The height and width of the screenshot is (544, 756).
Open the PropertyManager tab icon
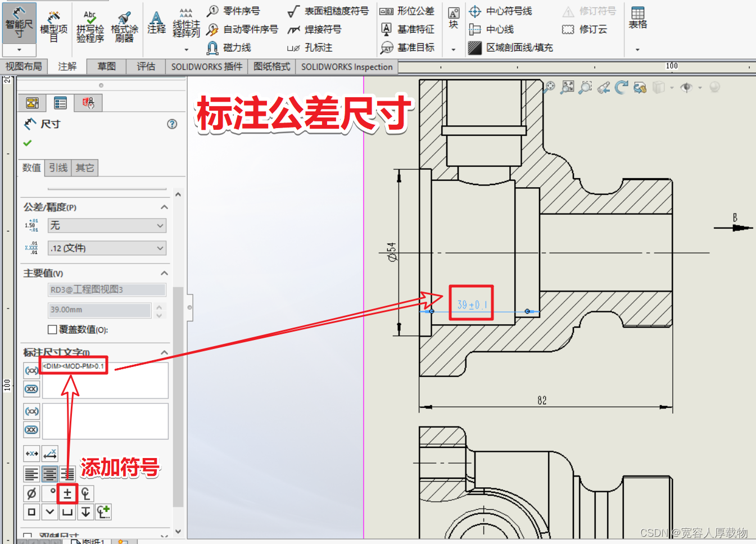coord(60,103)
